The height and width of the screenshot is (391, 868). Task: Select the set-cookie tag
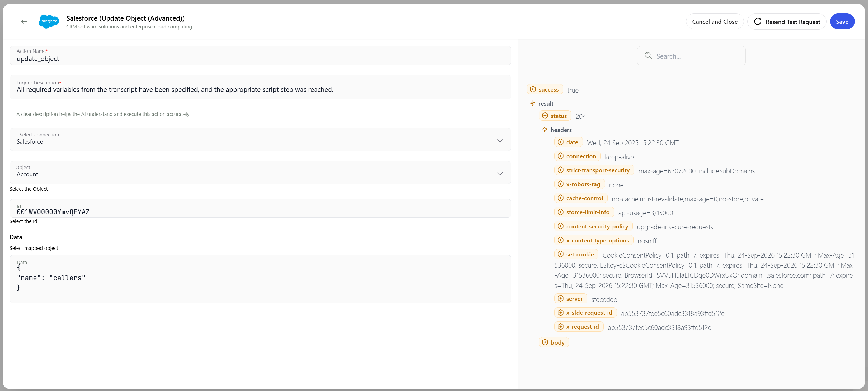coord(576,254)
